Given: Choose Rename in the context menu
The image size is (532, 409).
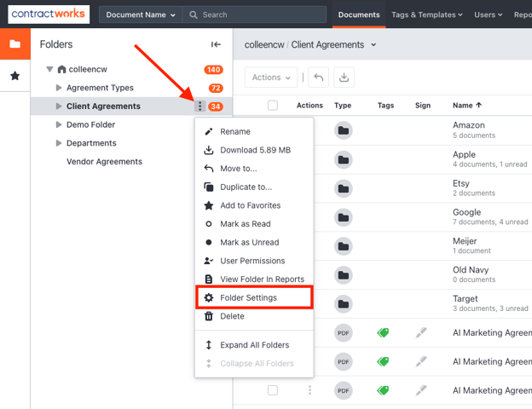Looking at the screenshot, I should pos(235,132).
